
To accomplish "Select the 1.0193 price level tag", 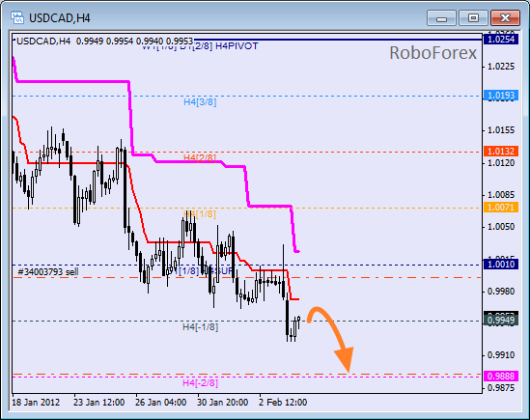I will pos(501,96).
